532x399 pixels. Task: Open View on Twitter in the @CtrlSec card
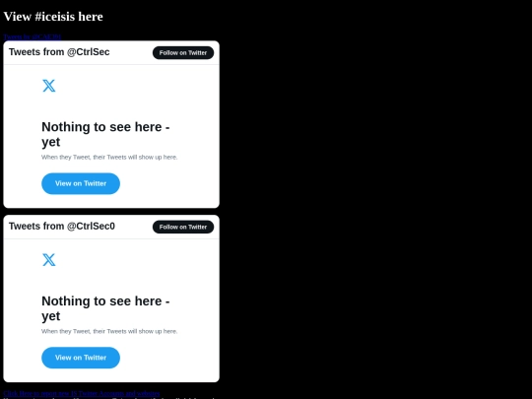tap(81, 183)
